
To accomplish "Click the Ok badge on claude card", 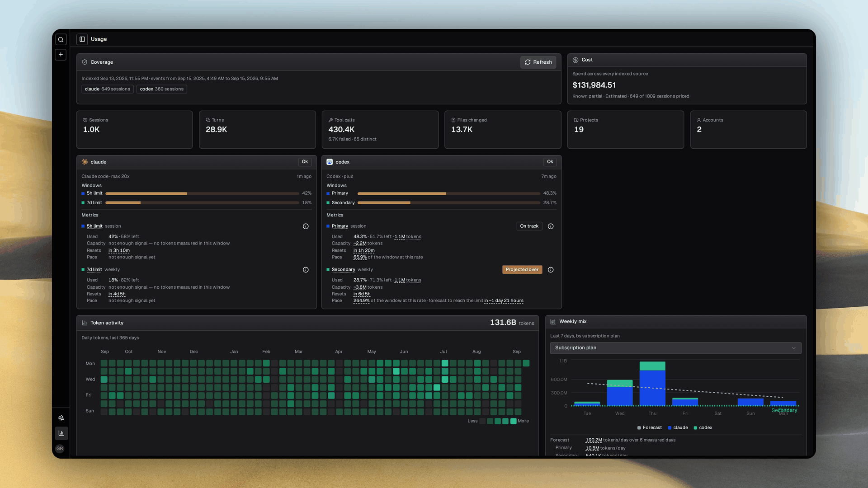I will pos(305,162).
